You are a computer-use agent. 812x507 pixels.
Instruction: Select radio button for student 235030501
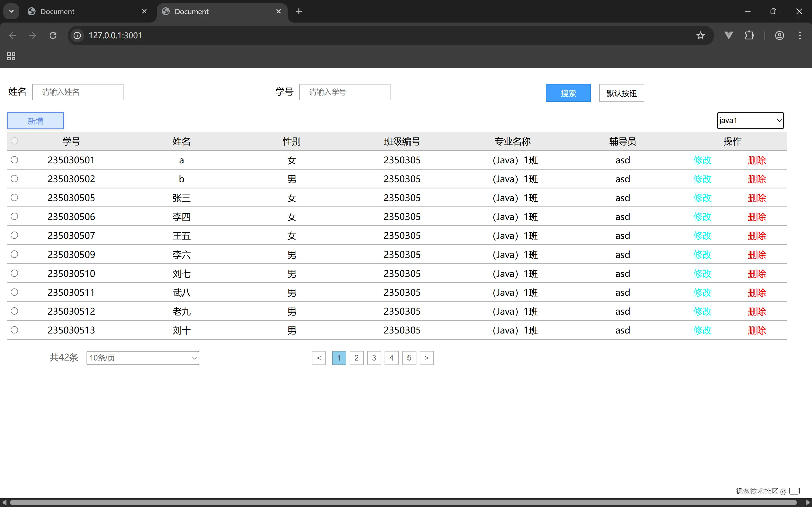tap(14, 160)
